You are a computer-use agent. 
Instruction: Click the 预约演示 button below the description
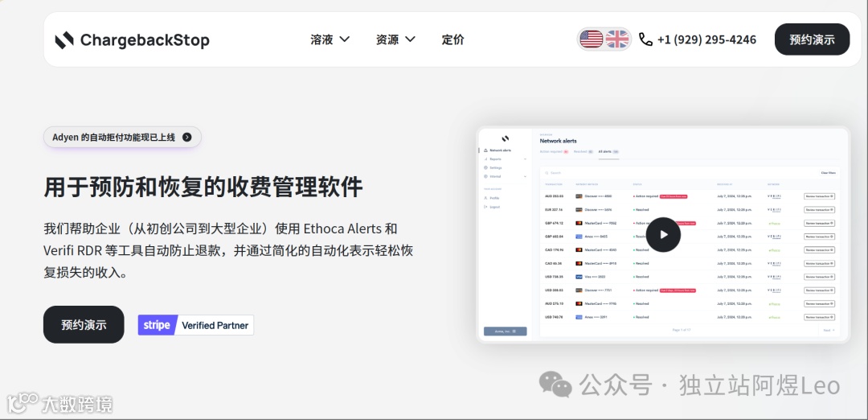pyautogui.click(x=84, y=325)
